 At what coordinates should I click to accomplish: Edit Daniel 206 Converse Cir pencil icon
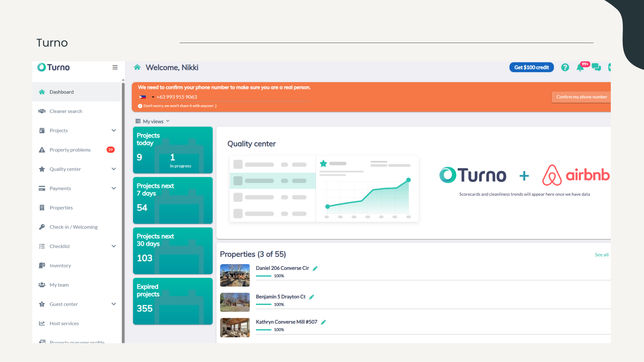[x=315, y=268]
